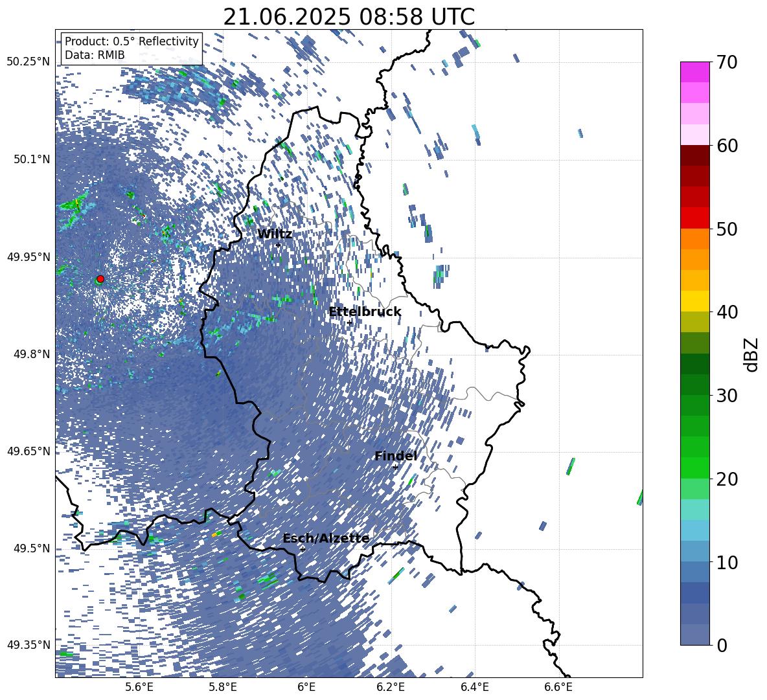The height and width of the screenshot is (700, 767).
Task: Click the 5.8°E longitude tick label
Action: pyautogui.click(x=223, y=687)
